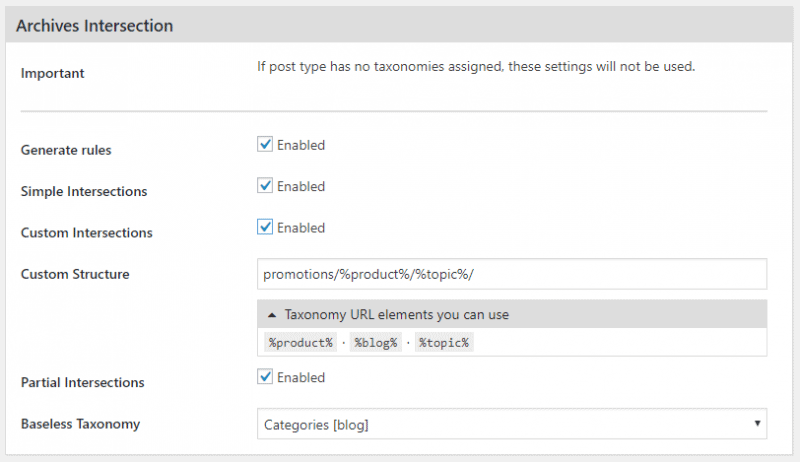Screen dimensions: 800x462
Task: Click the Taxonomy URL elements header
Action: click(512, 314)
